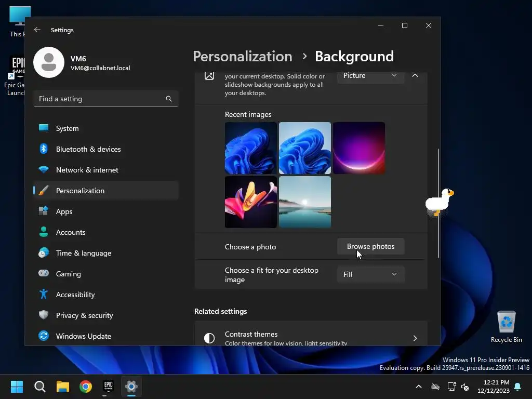Open File Explorer from the taskbar

(x=63, y=387)
